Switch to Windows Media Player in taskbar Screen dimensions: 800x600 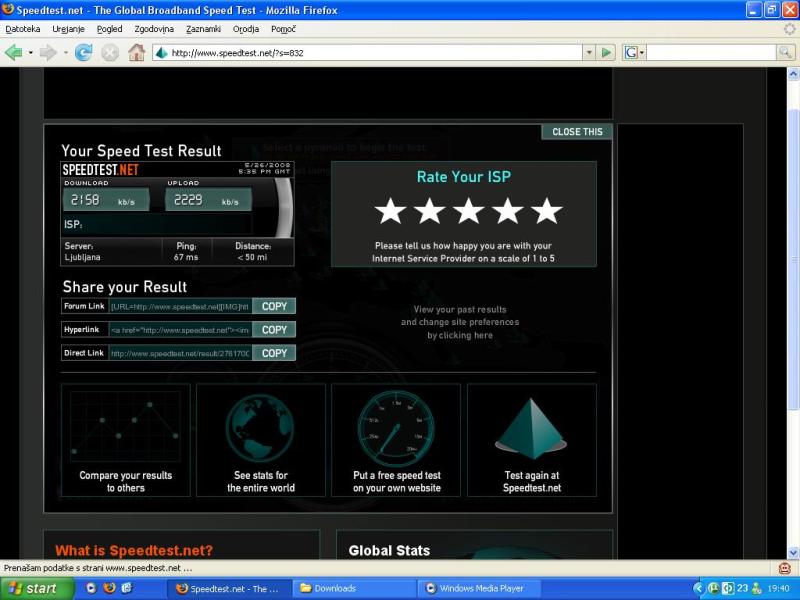click(x=480, y=588)
